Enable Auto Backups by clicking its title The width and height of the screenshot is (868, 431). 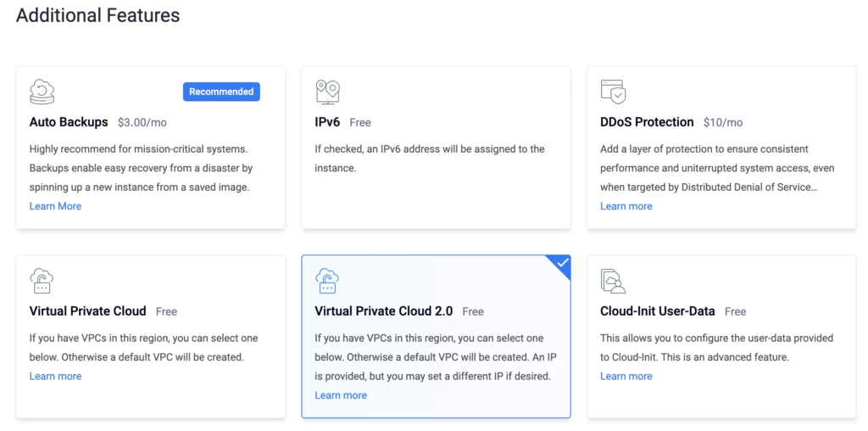click(x=69, y=122)
